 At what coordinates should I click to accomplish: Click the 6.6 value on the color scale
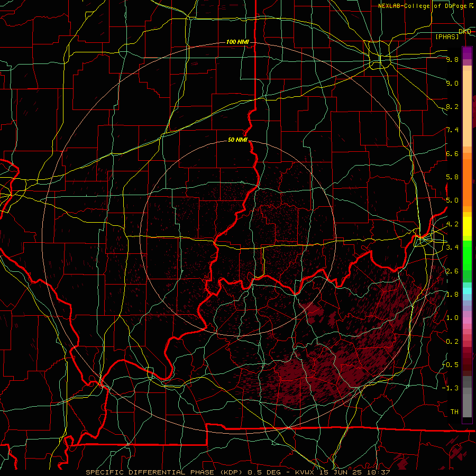[452, 153]
